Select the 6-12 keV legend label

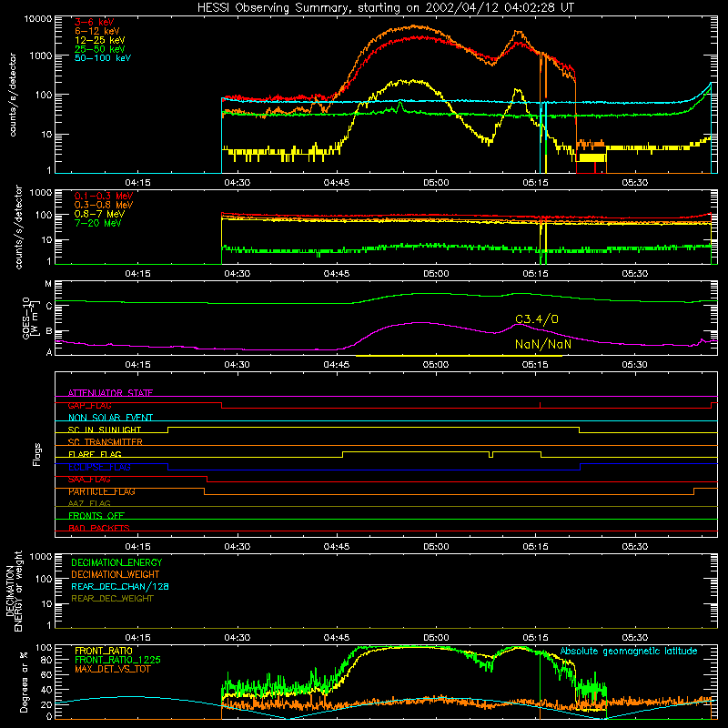[x=97, y=31]
